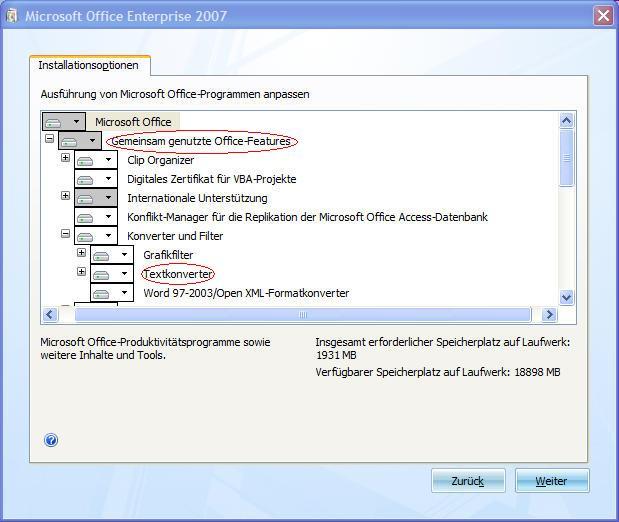This screenshot has width=619, height=522.
Task: Expand the Grafikfilter node
Action: (x=81, y=253)
